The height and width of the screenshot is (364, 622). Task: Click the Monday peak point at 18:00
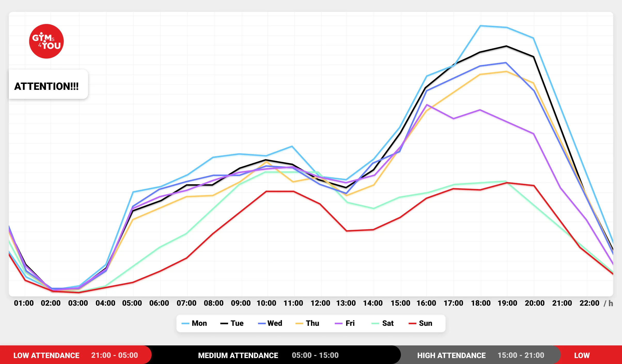(480, 26)
